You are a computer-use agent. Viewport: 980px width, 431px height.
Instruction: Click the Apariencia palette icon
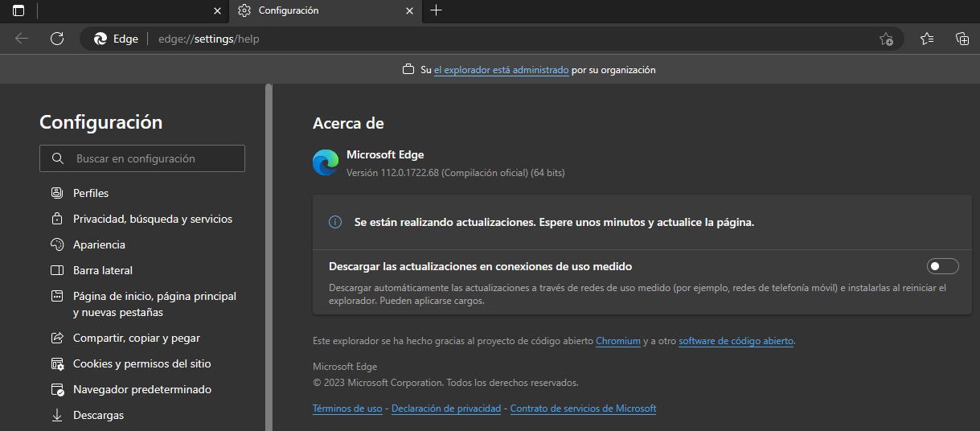point(57,244)
